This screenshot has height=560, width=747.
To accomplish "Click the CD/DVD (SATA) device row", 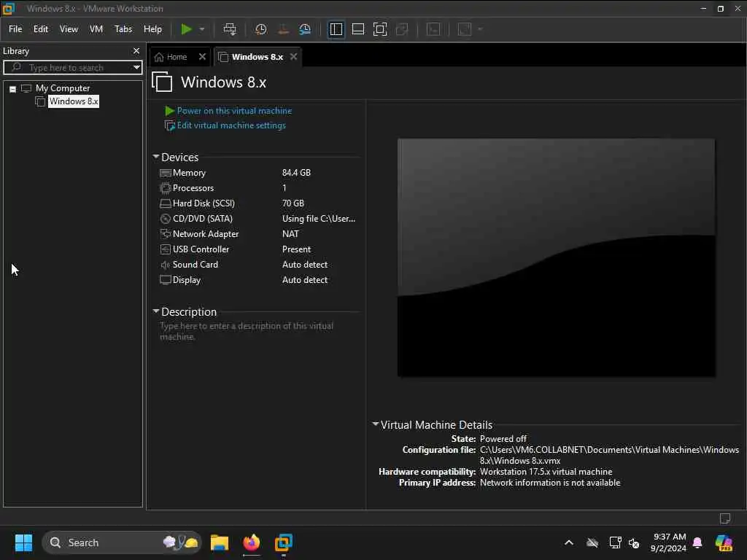I will (258, 218).
